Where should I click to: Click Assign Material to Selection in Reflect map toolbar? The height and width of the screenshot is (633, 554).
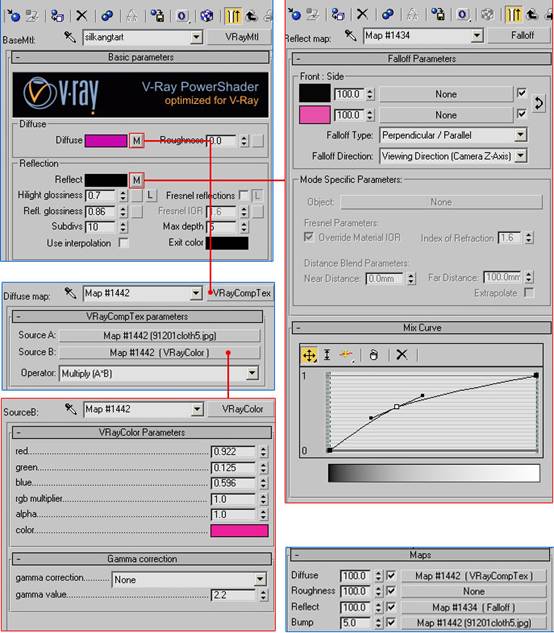click(338, 15)
